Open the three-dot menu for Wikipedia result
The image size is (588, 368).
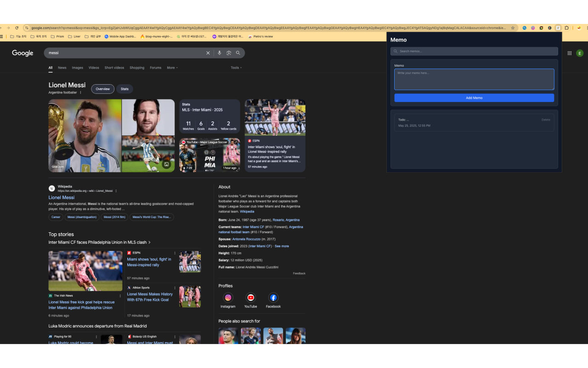(x=116, y=191)
